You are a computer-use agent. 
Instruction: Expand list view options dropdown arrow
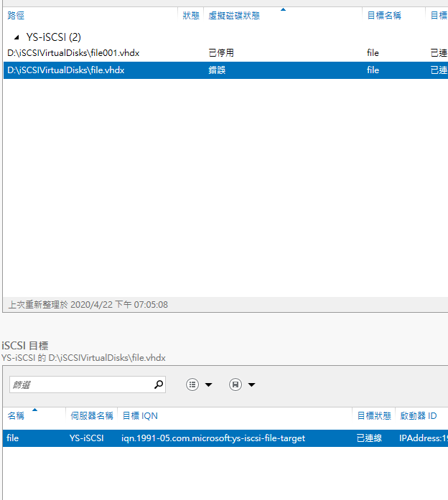coord(209,385)
